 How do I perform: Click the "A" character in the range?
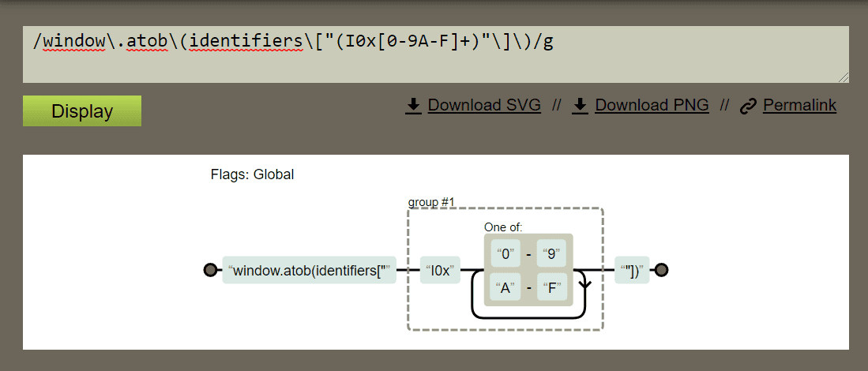click(503, 288)
